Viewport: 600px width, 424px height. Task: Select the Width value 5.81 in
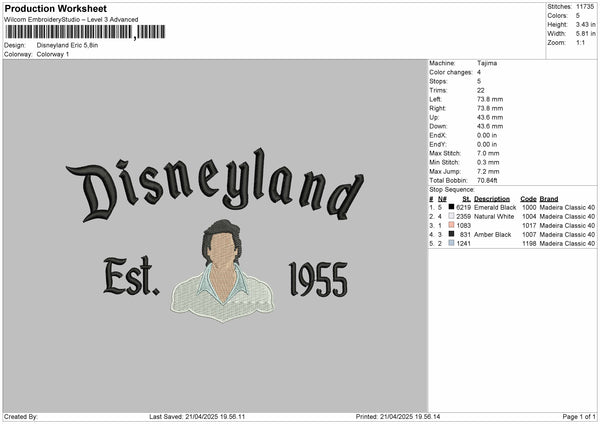[585, 34]
